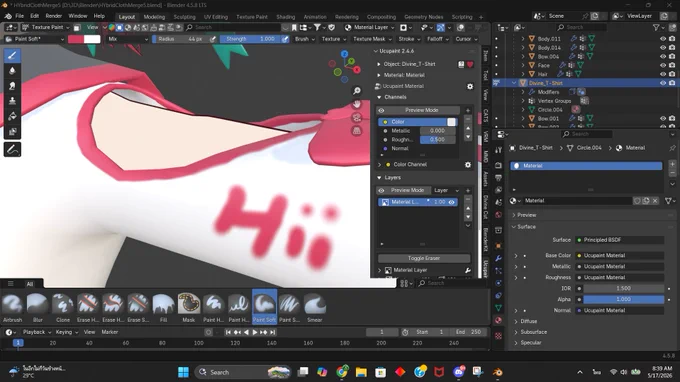Add a new channel with plus icon

[468, 111]
